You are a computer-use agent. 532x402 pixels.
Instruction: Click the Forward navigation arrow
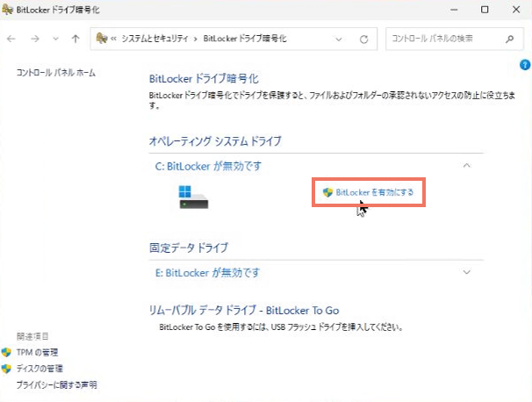pyautogui.click(x=34, y=39)
